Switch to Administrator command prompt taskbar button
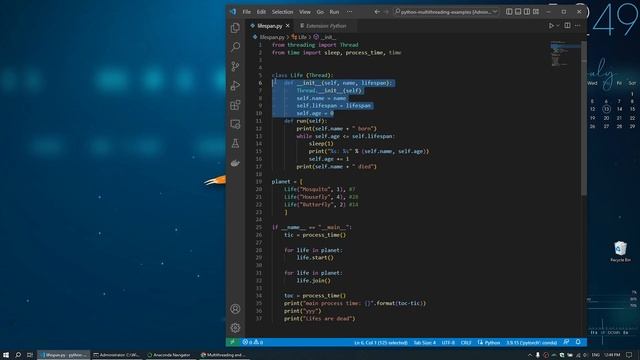The image size is (640, 360). pos(116,355)
